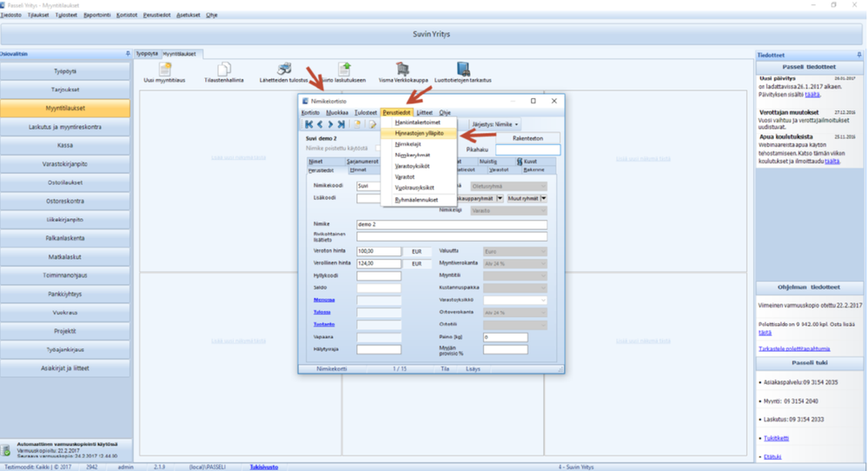Open Palkanlaskenta in the sidebar
Image resolution: width=868 pixels, height=471 pixels.
tap(65, 238)
